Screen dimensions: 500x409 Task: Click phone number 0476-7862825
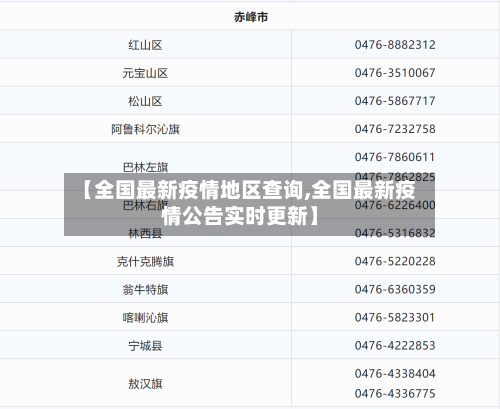[x=395, y=177]
